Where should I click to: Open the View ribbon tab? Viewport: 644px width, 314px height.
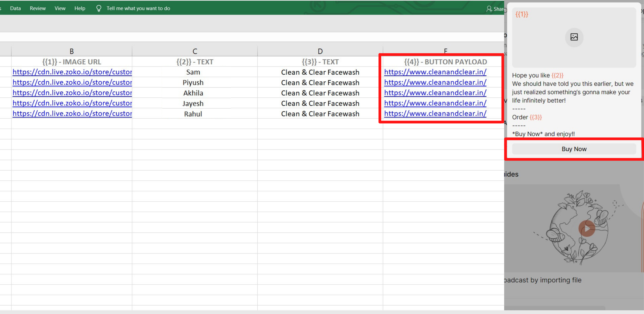point(60,8)
